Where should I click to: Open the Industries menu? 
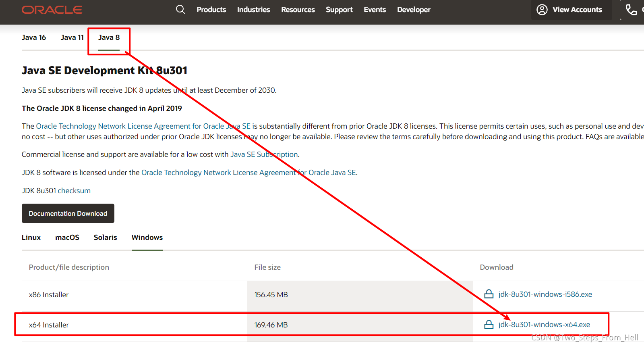tap(253, 10)
